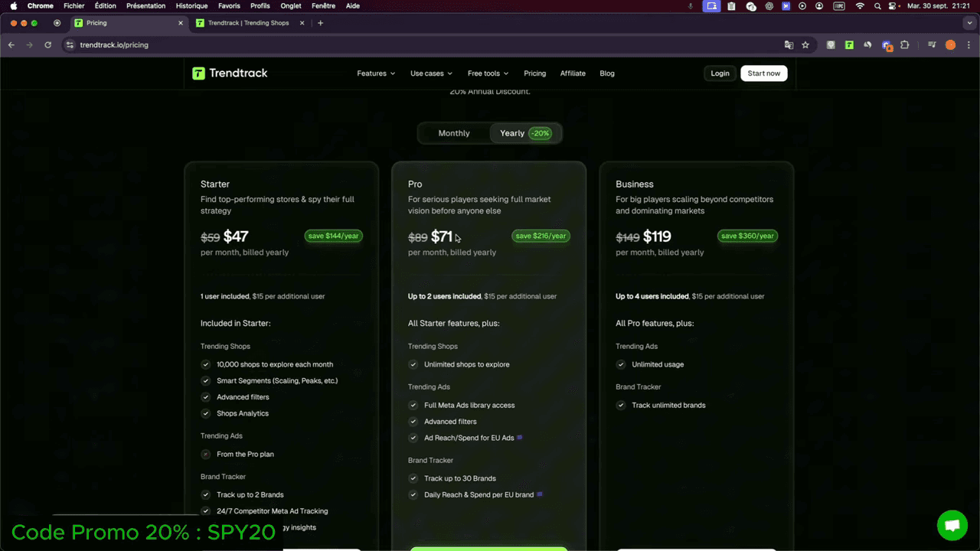Screen dimensions: 980x551
Task: Click the Login button
Action: pyautogui.click(x=720, y=73)
